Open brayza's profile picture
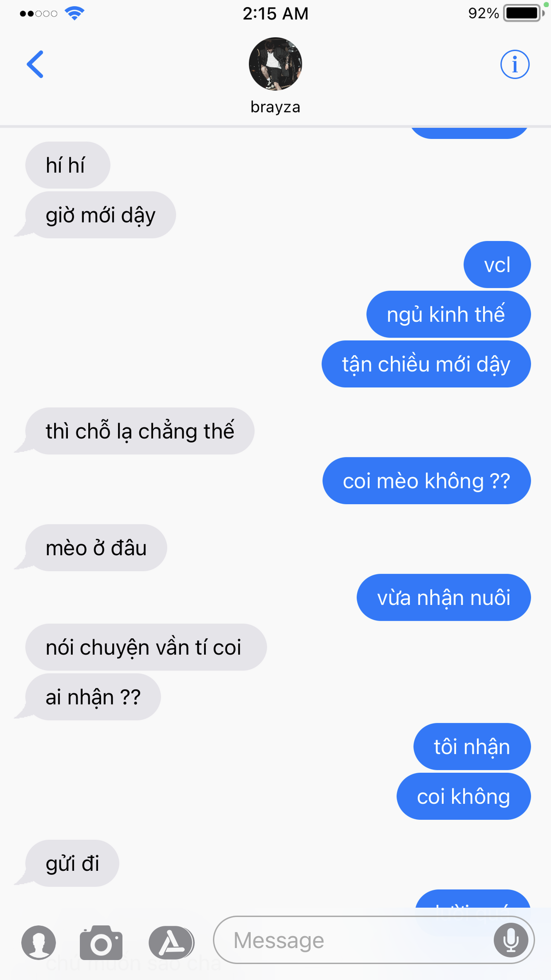 [x=275, y=64]
